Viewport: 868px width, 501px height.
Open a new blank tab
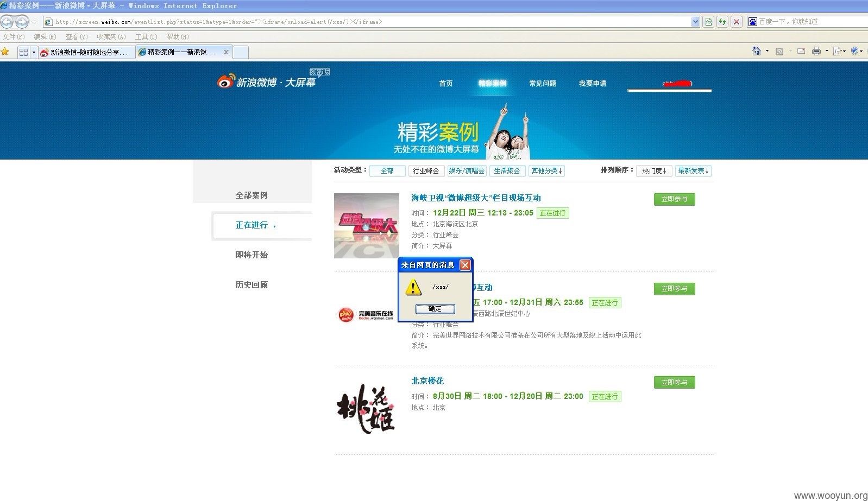tap(241, 52)
